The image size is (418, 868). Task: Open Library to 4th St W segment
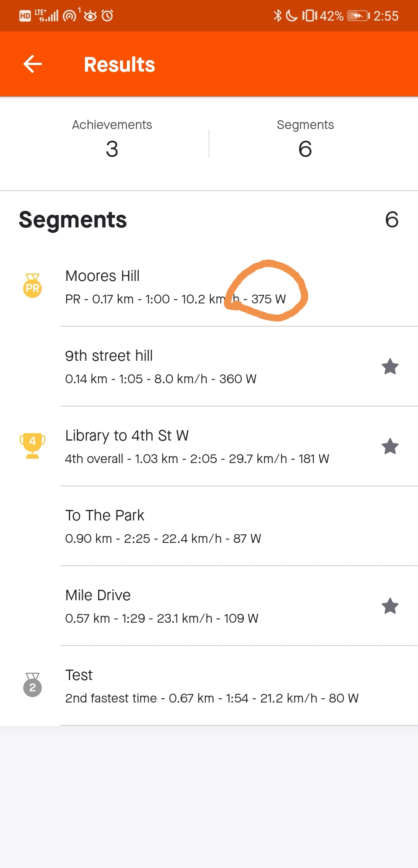209,446
